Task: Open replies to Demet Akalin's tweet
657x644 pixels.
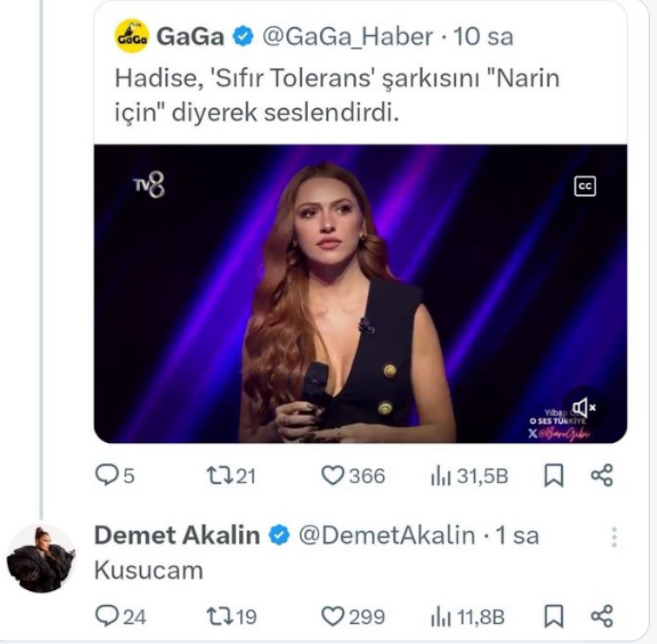Action: 104,617
